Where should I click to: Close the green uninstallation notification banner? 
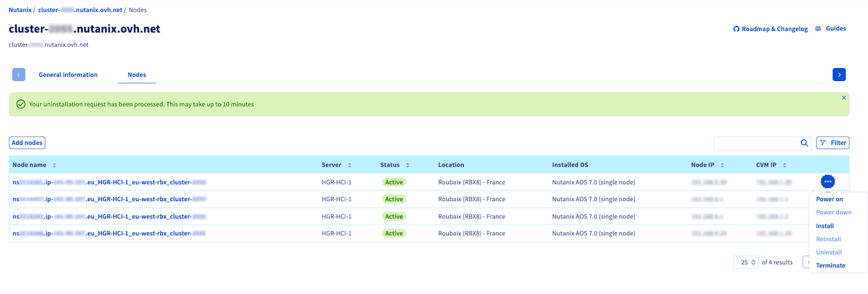(843, 98)
